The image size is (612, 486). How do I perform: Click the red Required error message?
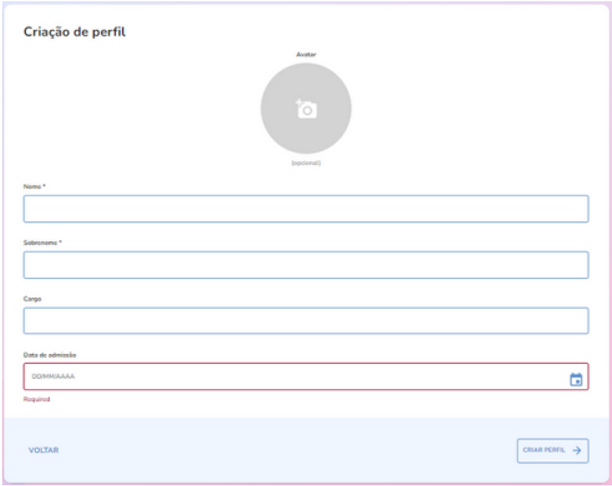point(37,398)
